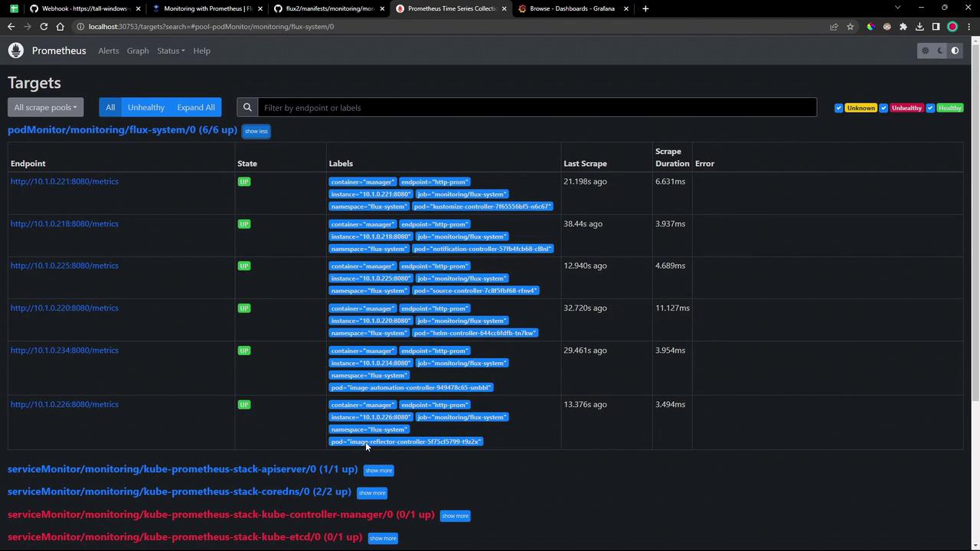The width and height of the screenshot is (980, 551).
Task: Click the podMonitor/monitoring/flux-system/0 pool heading link
Action: pyautogui.click(x=122, y=130)
